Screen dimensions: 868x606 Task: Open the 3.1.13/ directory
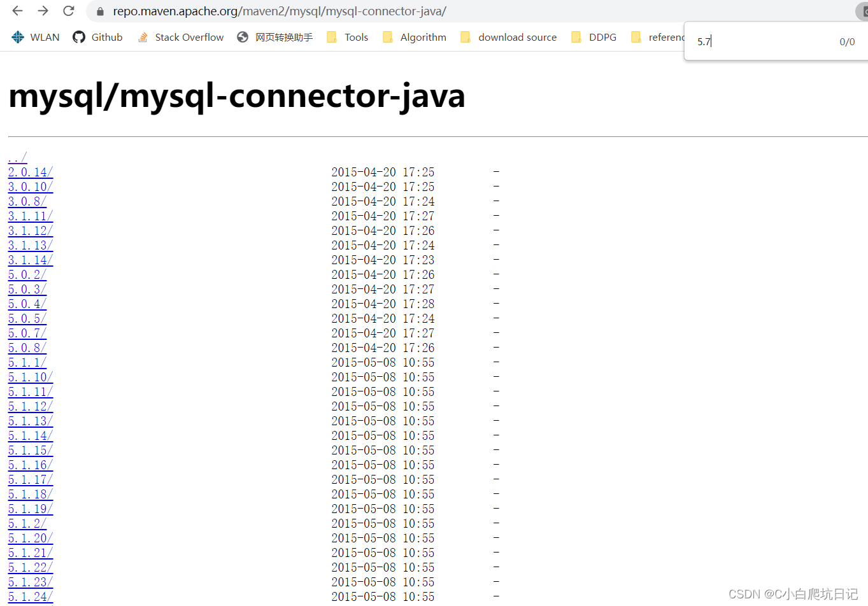tap(31, 245)
